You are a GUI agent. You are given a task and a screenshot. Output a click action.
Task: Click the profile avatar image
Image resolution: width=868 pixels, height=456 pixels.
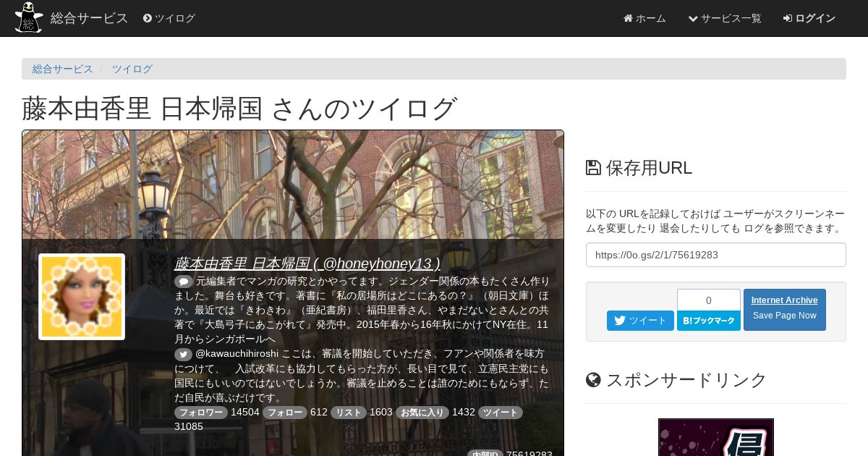(x=82, y=297)
